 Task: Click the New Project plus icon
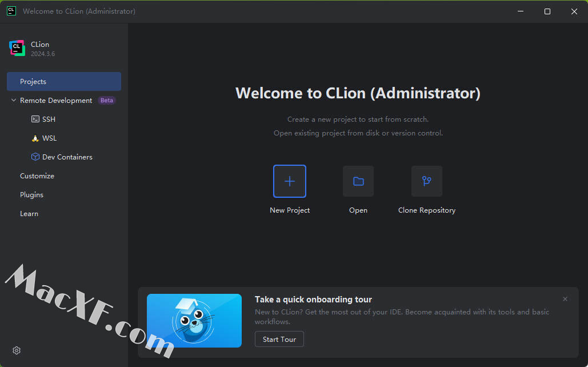290,181
